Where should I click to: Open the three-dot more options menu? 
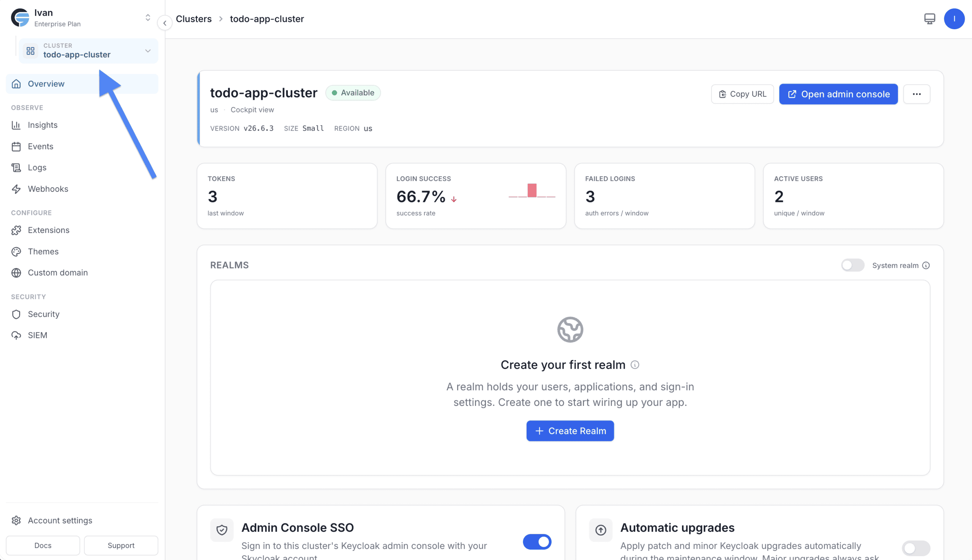[x=916, y=94]
